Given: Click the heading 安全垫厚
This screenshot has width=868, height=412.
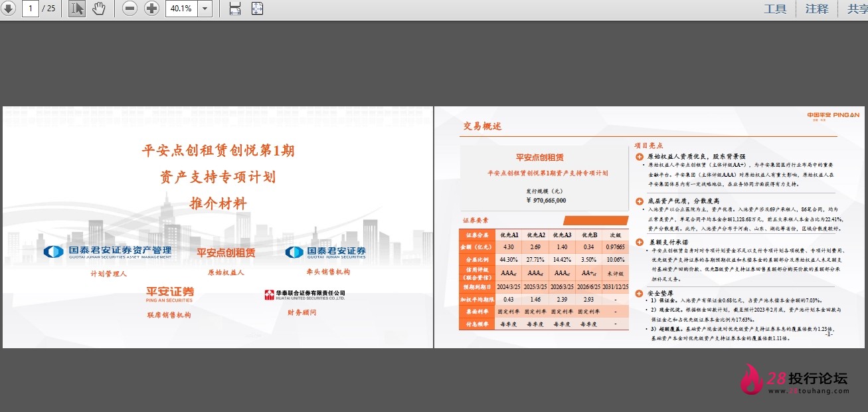Looking at the screenshot, I should (661, 292).
